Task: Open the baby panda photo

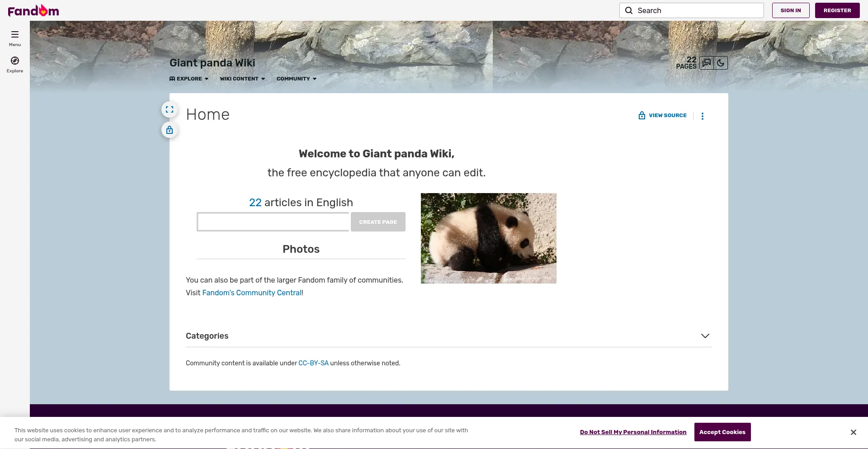Action: coord(488,238)
